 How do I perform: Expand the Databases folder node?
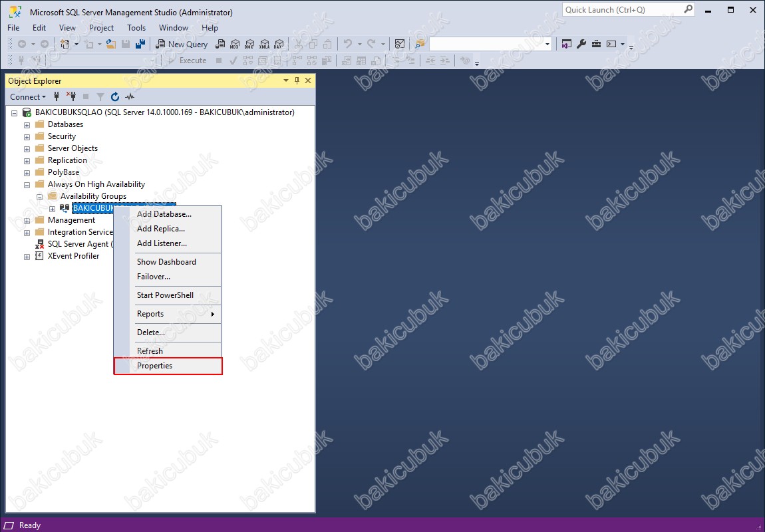27,125
